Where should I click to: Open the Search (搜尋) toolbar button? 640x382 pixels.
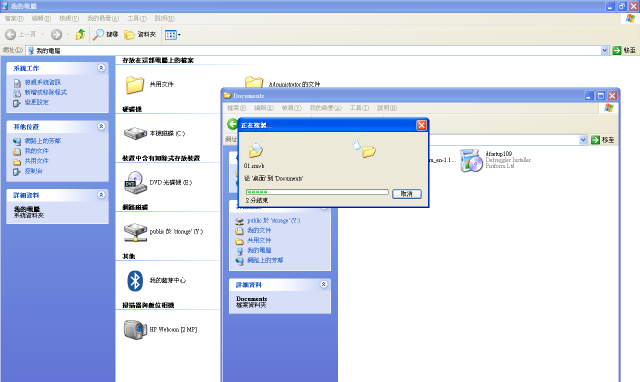pos(105,35)
